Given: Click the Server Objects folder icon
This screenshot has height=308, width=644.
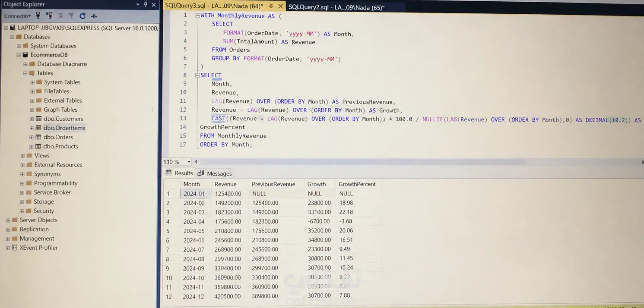Looking at the screenshot, I should tap(14, 220).
